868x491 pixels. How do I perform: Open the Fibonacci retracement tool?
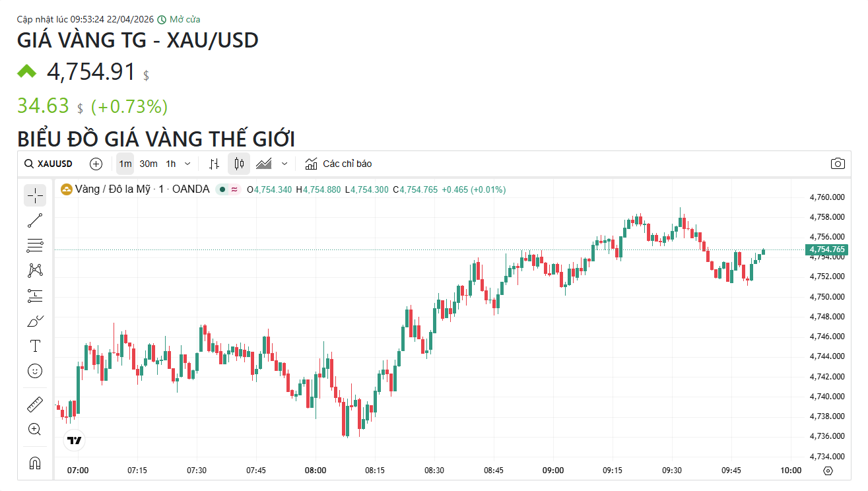coord(35,245)
